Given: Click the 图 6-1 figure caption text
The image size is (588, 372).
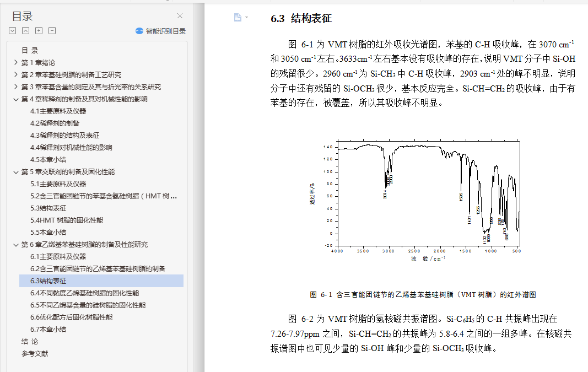Looking at the screenshot, I should [423, 295].
